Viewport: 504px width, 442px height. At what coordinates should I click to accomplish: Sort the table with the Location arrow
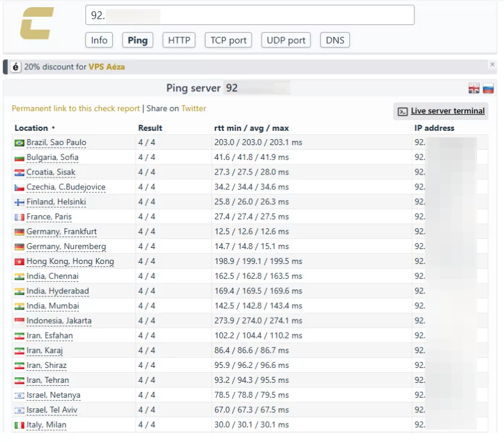(53, 128)
